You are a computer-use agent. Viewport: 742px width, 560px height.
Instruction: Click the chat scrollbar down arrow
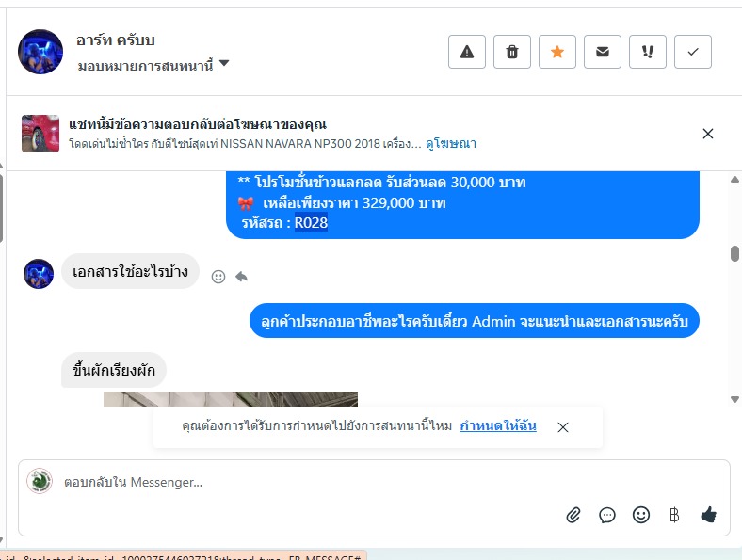[734, 400]
